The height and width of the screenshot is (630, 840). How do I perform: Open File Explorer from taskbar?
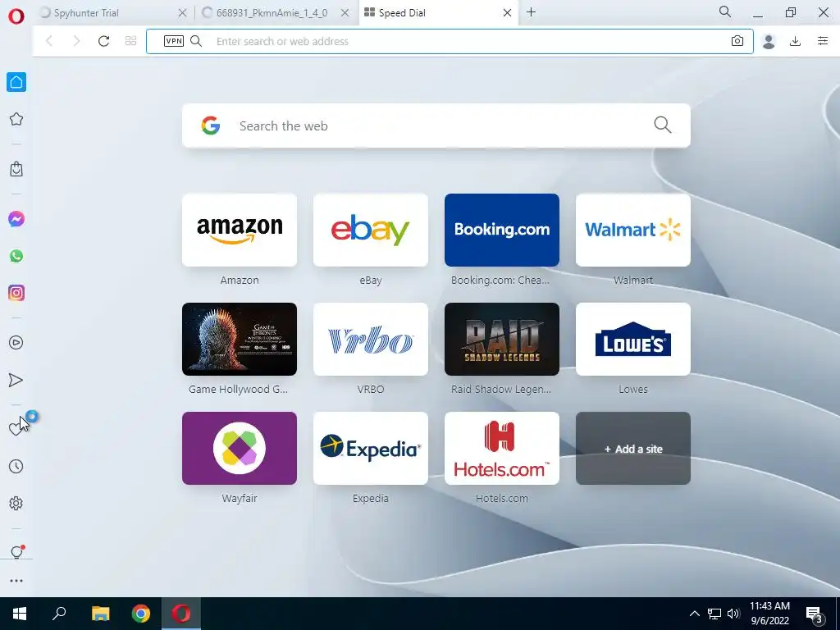point(100,614)
